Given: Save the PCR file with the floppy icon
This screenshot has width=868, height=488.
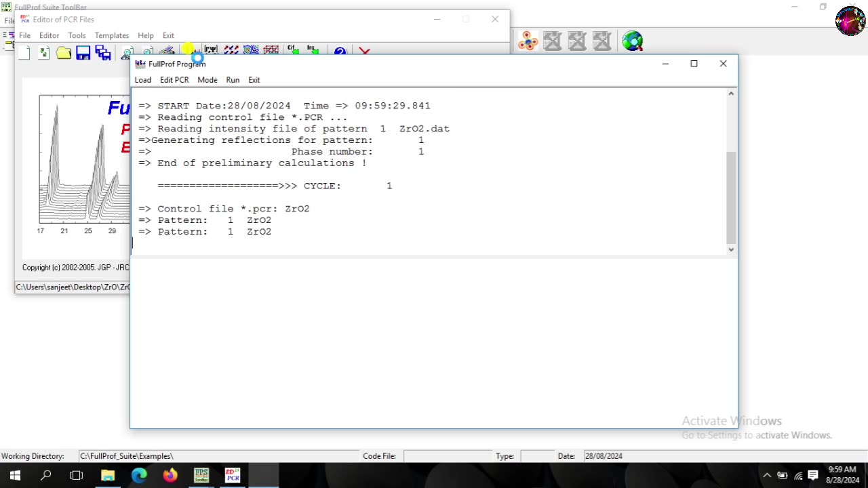Looking at the screenshot, I should [x=83, y=52].
